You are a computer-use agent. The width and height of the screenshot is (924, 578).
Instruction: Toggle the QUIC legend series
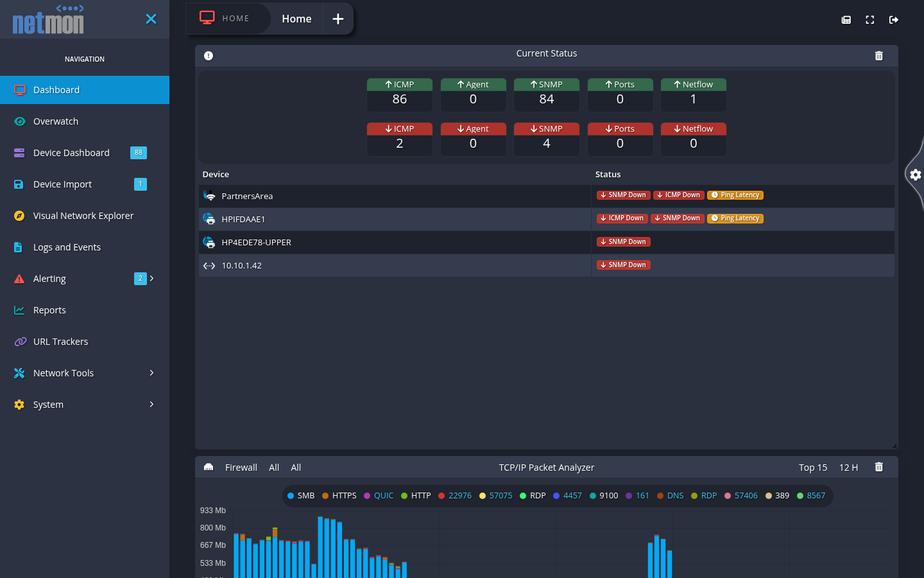(x=379, y=496)
